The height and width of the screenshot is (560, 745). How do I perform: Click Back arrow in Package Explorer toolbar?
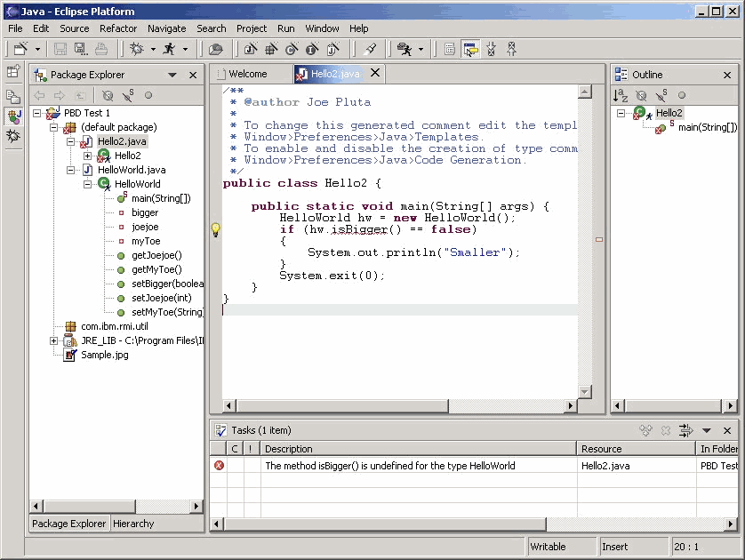coord(39,95)
